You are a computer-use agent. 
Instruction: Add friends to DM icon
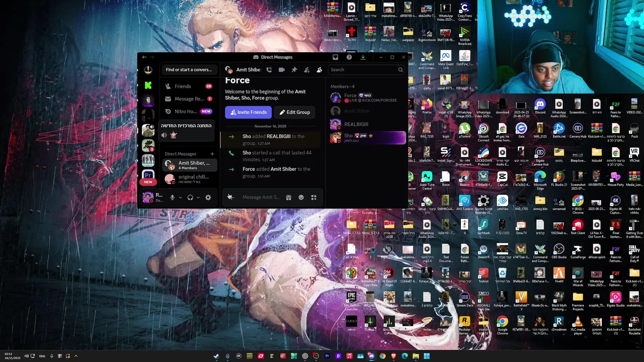click(307, 70)
